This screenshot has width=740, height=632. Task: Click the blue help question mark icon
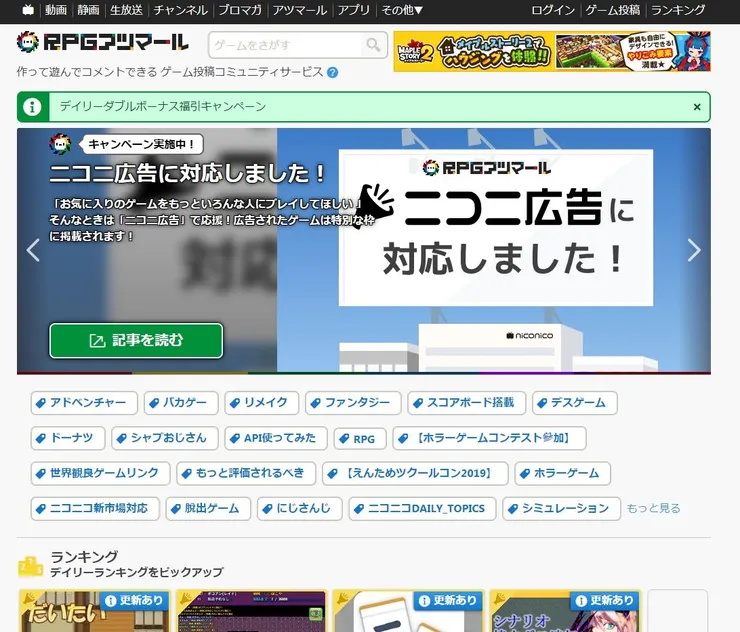click(332, 72)
